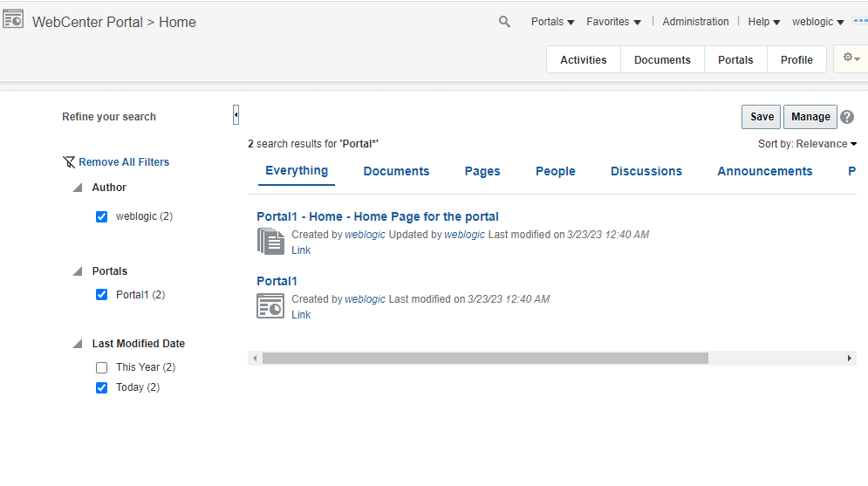
Task: Click weblogic in Updated by text
Action: click(464, 235)
